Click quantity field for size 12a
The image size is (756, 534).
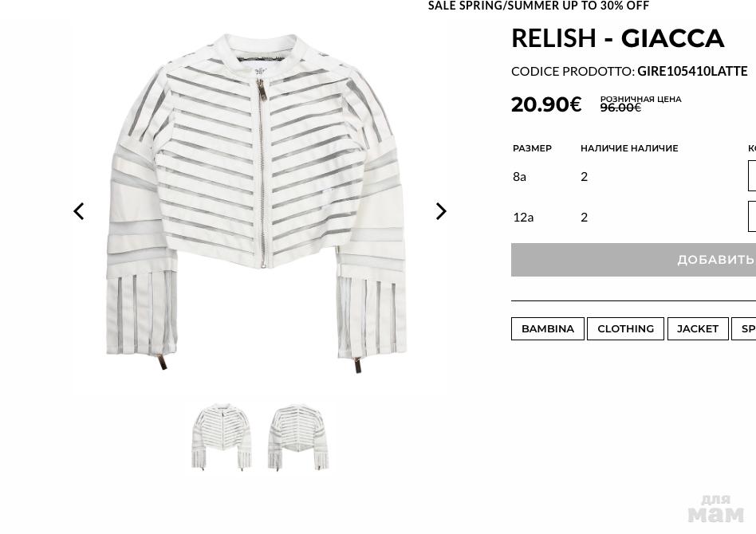pos(752,217)
